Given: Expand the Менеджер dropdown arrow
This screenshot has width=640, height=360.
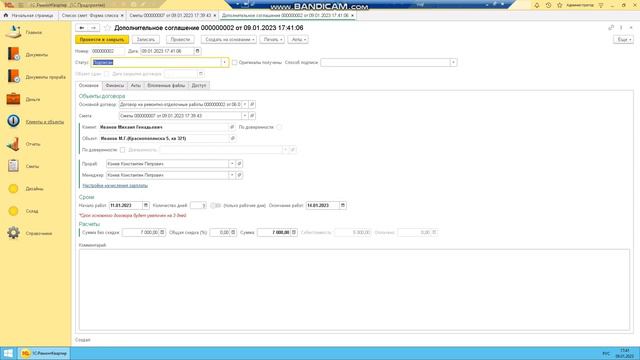Looking at the screenshot, I should click(232, 175).
